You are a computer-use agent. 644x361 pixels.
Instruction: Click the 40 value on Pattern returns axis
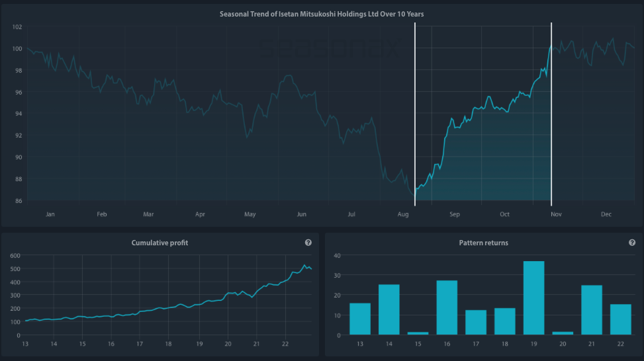coord(337,256)
